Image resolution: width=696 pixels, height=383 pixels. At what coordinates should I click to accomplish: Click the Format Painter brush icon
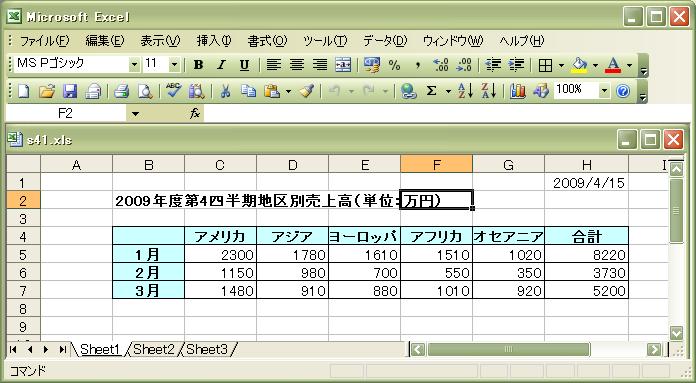(x=306, y=91)
